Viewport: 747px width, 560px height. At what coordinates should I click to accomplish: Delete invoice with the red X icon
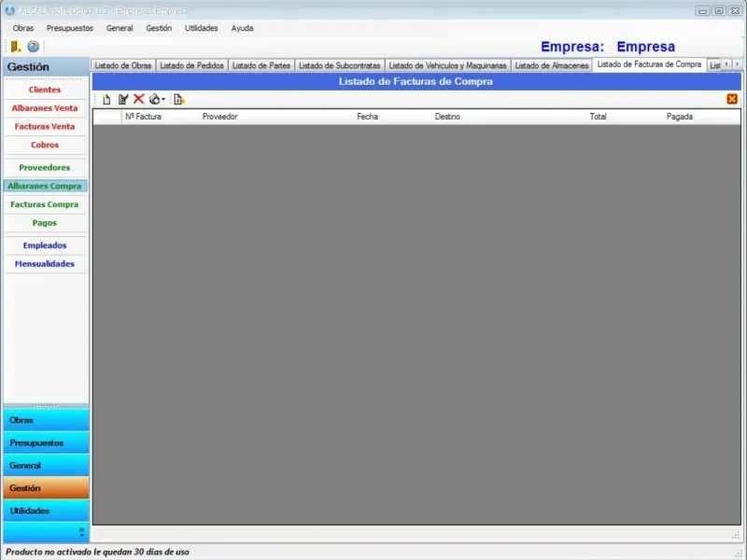138,99
